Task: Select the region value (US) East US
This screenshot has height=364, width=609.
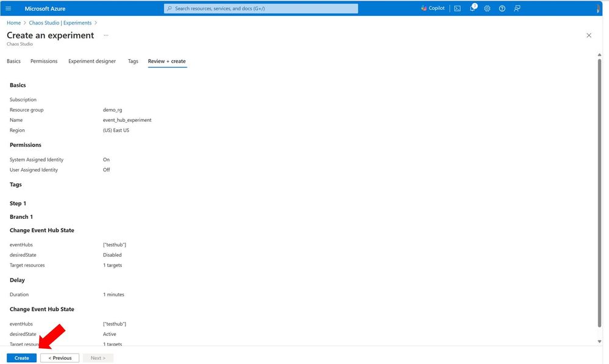Action: point(116,130)
